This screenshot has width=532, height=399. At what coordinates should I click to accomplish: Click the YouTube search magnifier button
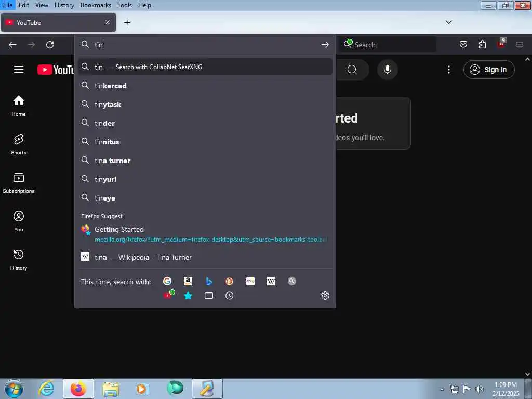[352, 70]
